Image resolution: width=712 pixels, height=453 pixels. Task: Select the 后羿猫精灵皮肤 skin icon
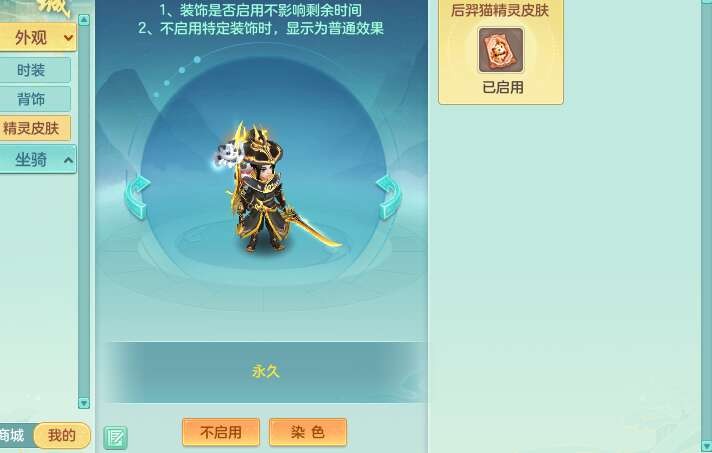501,50
